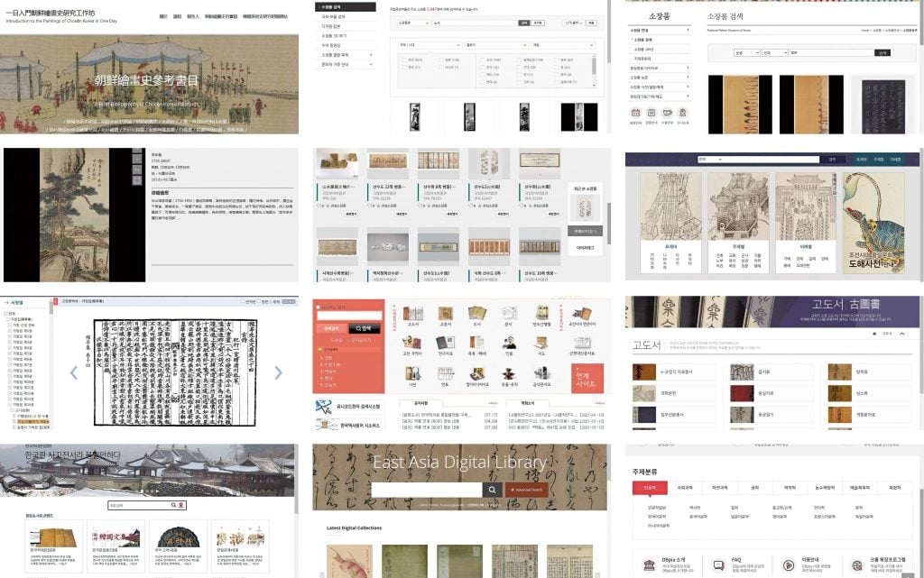Open the 고문서 category icon

coord(446,314)
